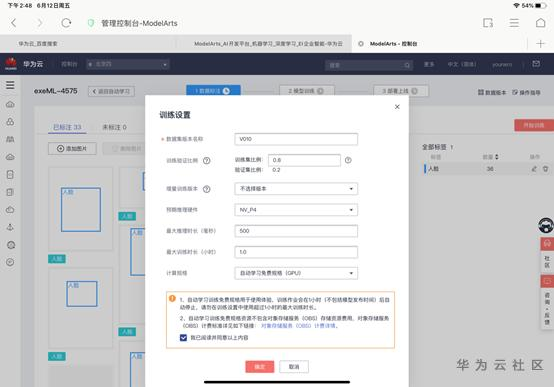The image size is (554, 387).
Task: Open the user account dropdown in header
Action: [x=502, y=64]
